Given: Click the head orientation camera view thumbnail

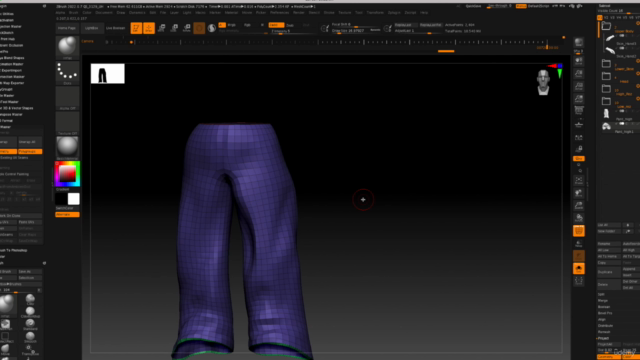Looking at the screenshot, I should pyautogui.click(x=543, y=82).
